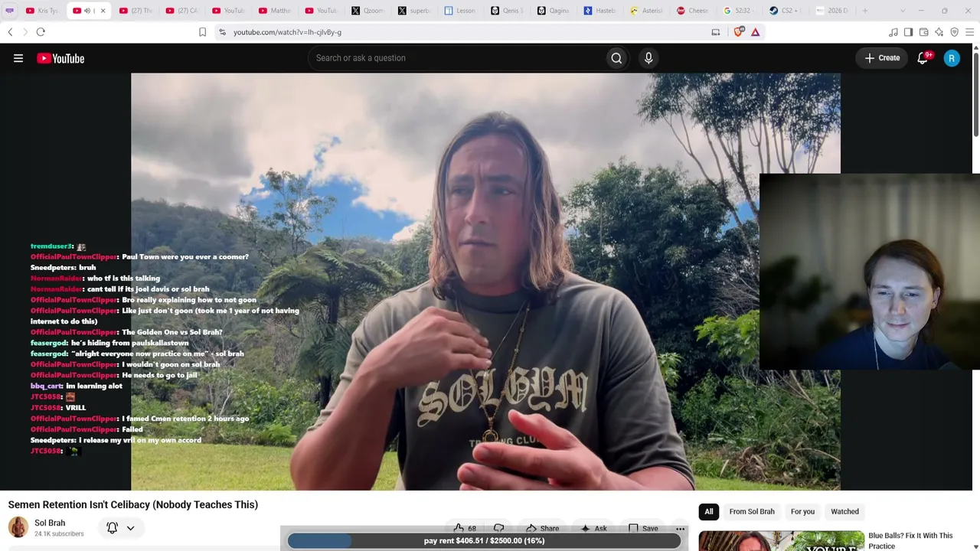Click the pay rent progress bar

click(x=484, y=540)
